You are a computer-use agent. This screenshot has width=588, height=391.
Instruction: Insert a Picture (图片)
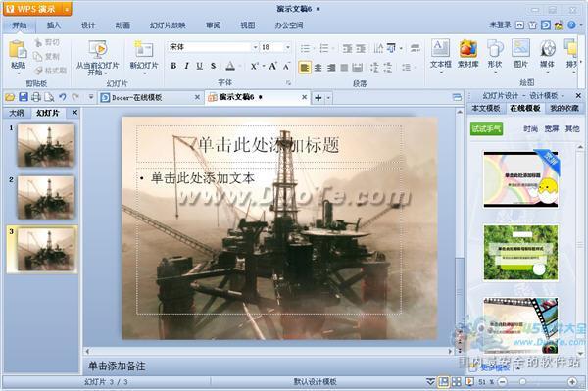pyautogui.click(x=521, y=54)
